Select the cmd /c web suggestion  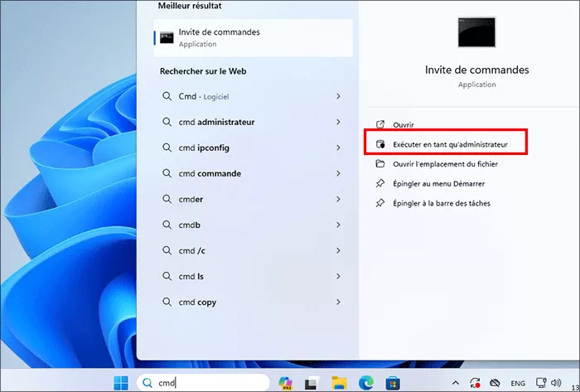(253, 250)
